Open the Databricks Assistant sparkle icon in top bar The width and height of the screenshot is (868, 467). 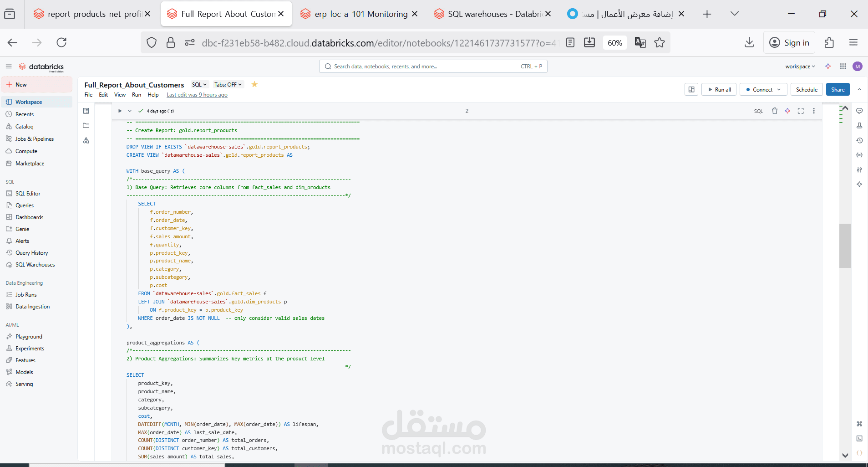(x=828, y=67)
